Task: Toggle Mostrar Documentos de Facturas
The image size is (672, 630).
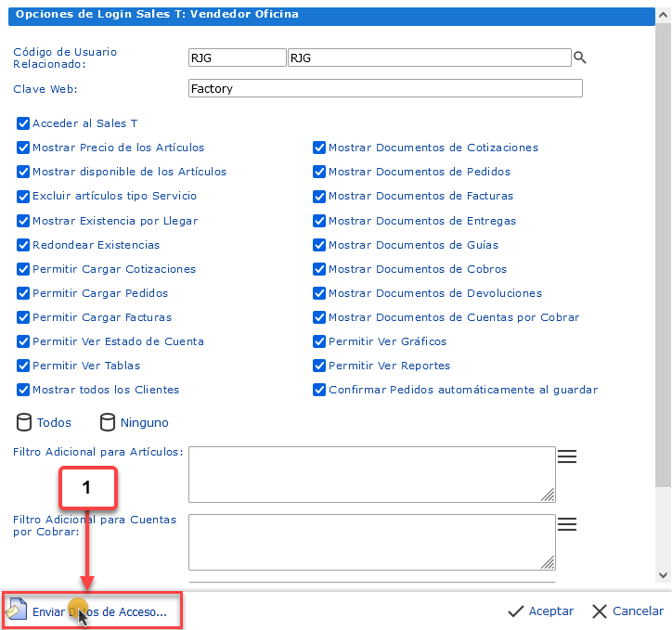Action: tap(319, 196)
